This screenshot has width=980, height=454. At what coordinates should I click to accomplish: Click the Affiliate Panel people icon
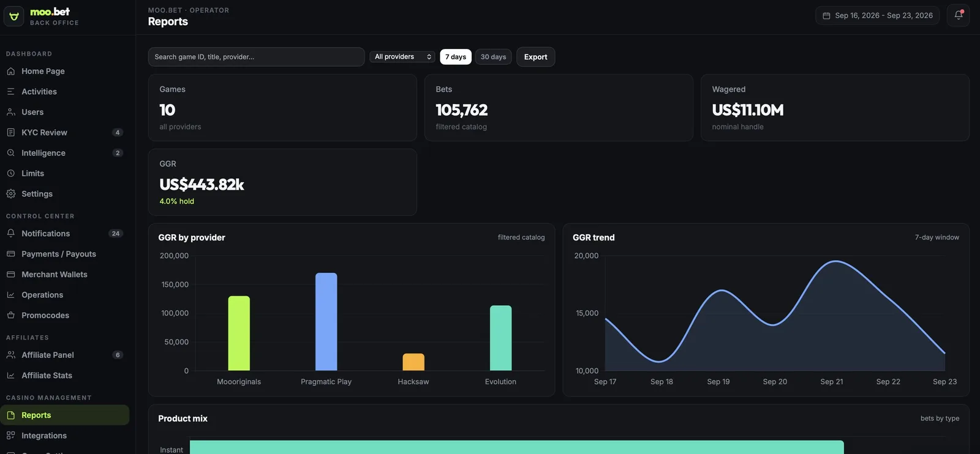pos(10,355)
